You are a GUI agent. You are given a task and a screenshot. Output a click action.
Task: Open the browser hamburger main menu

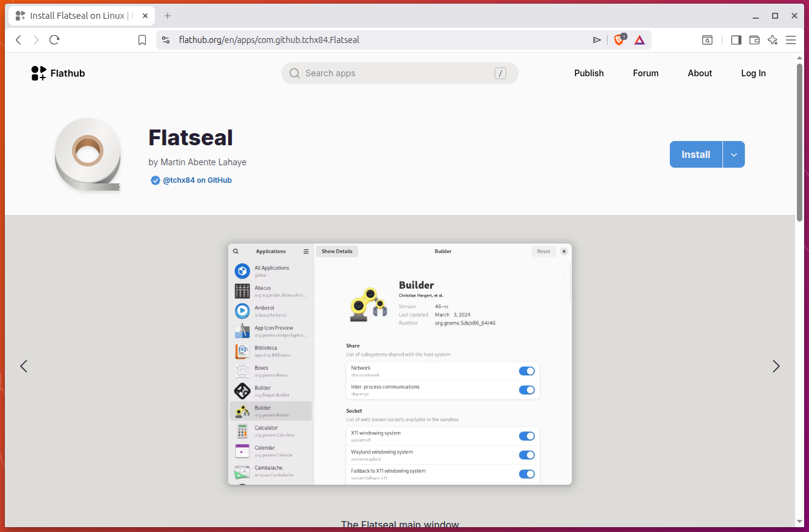[791, 40]
